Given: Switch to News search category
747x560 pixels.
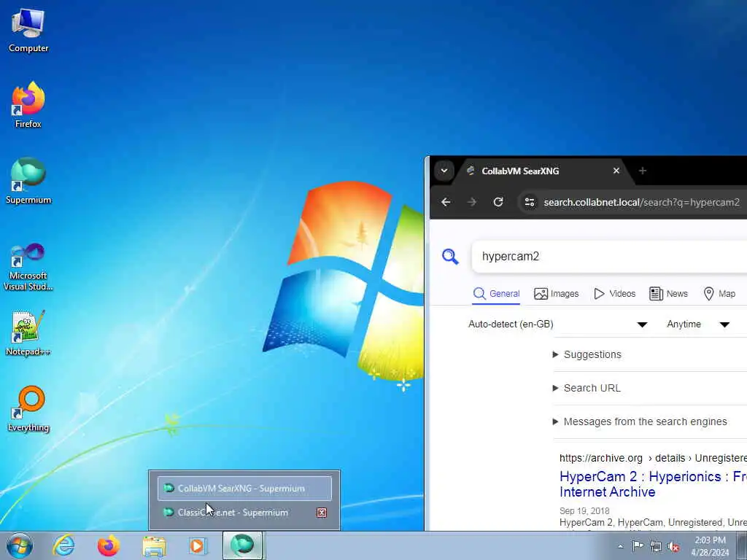Looking at the screenshot, I should tap(668, 294).
